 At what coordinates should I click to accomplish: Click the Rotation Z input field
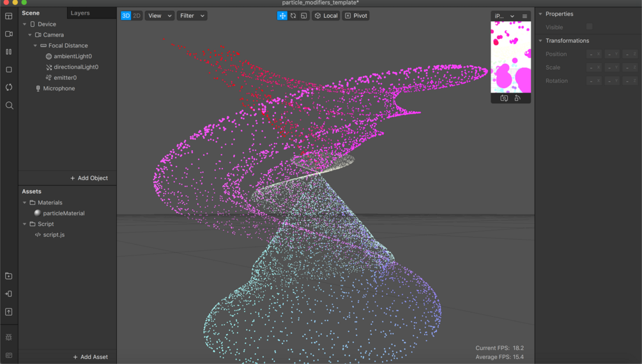click(x=631, y=81)
